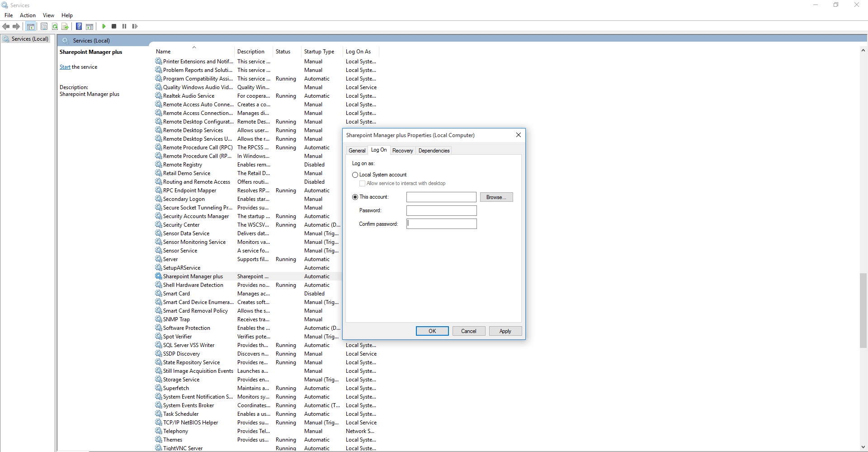Click the gear icon beside Telephony

pyautogui.click(x=159, y=431)
